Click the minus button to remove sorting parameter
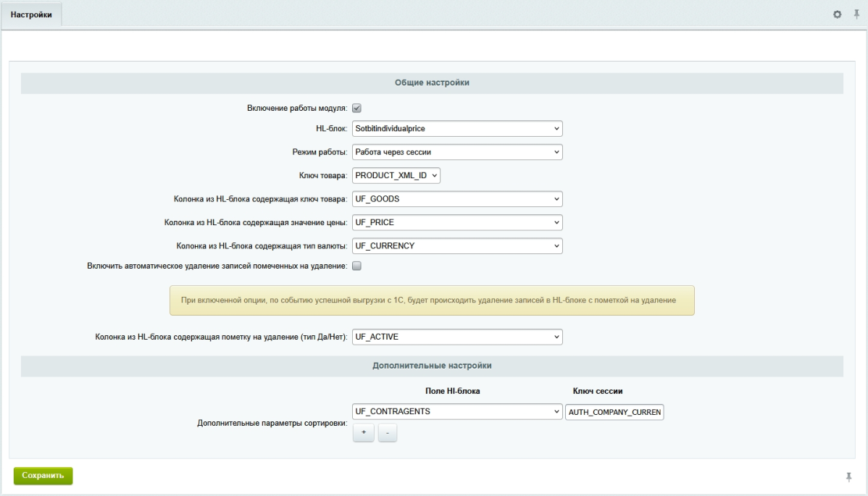This screenshot has width=868, height=496. 388,432
